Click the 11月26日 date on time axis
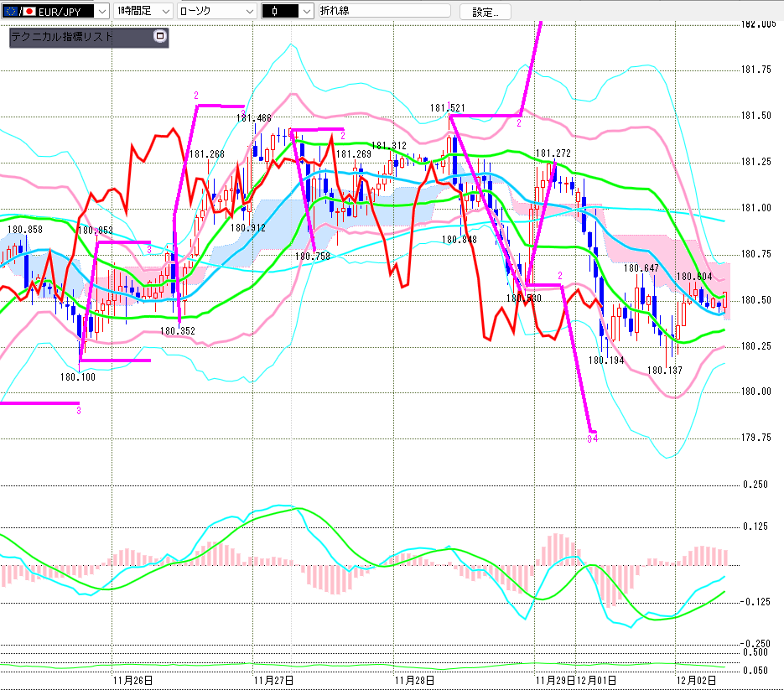The image size is (784, 690). click(x=132, y=679)
